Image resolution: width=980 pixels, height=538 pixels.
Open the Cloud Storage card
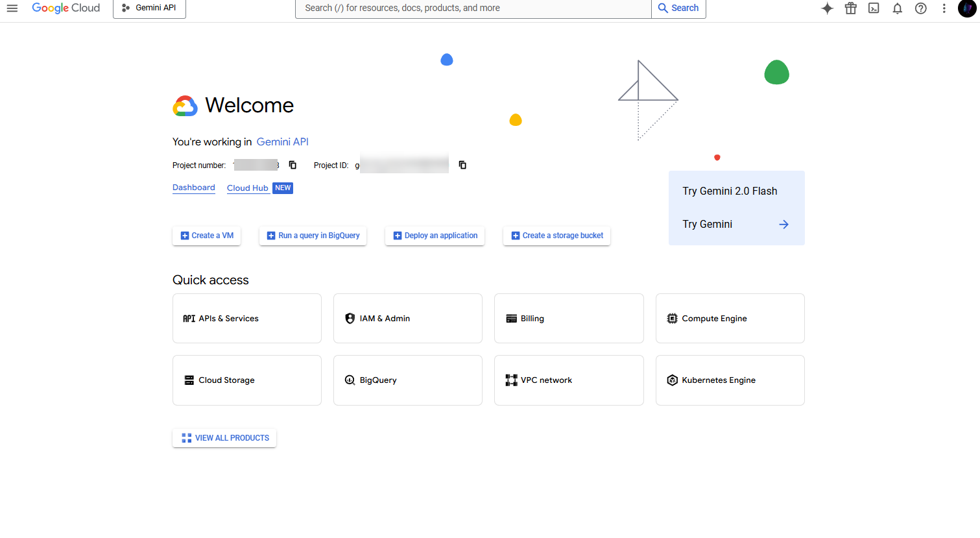click(247, 380)
